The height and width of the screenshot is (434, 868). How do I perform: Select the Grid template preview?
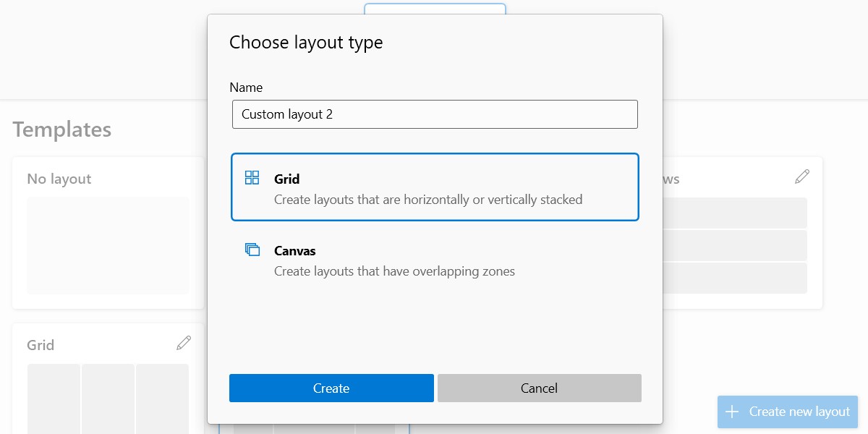(108, 398)
